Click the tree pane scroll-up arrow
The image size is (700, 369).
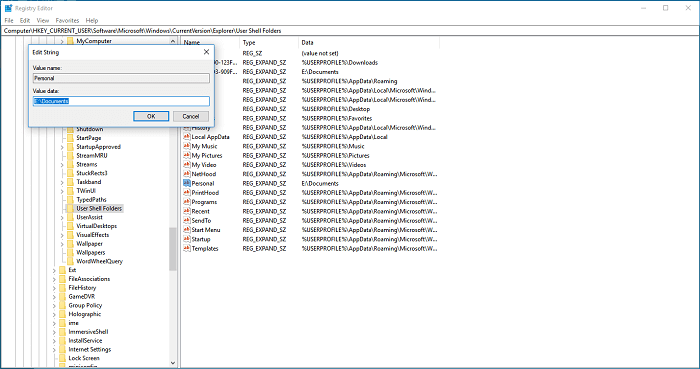tap(173, 41)
